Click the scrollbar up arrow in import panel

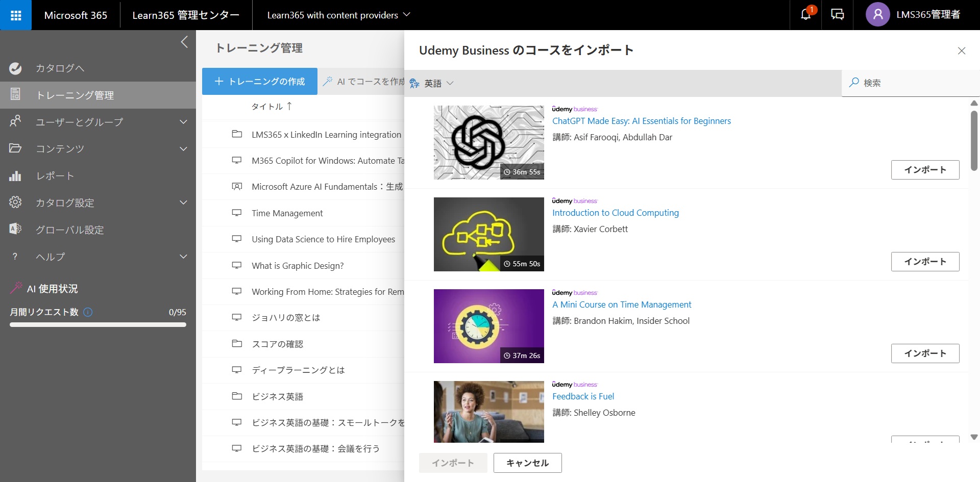pyautogui.click(x=974, y=103)
